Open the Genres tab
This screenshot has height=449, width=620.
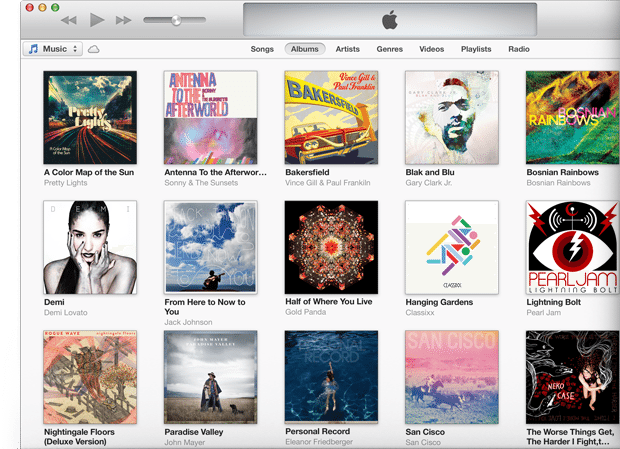click(389, 49)
